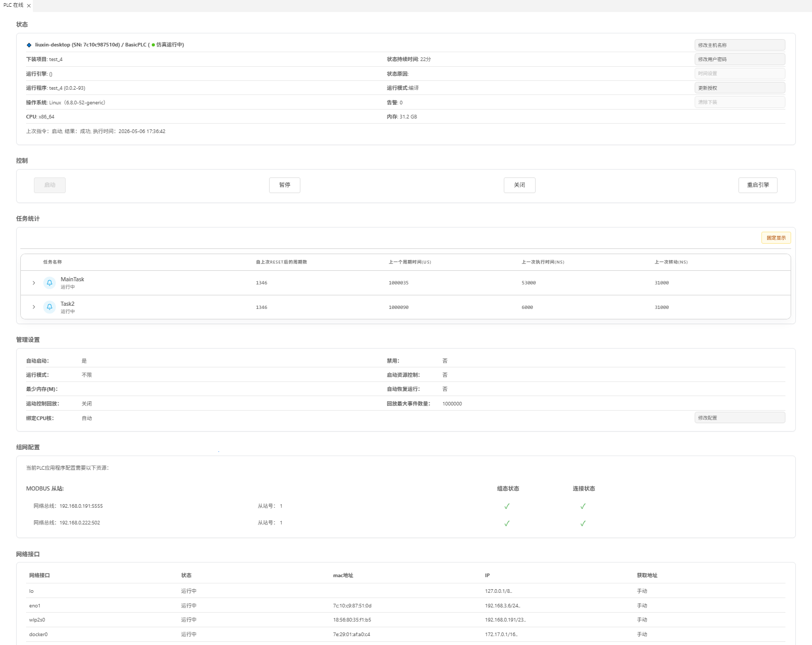
Task: Pause the PLC with 暂停
Action: click(285, 185)
